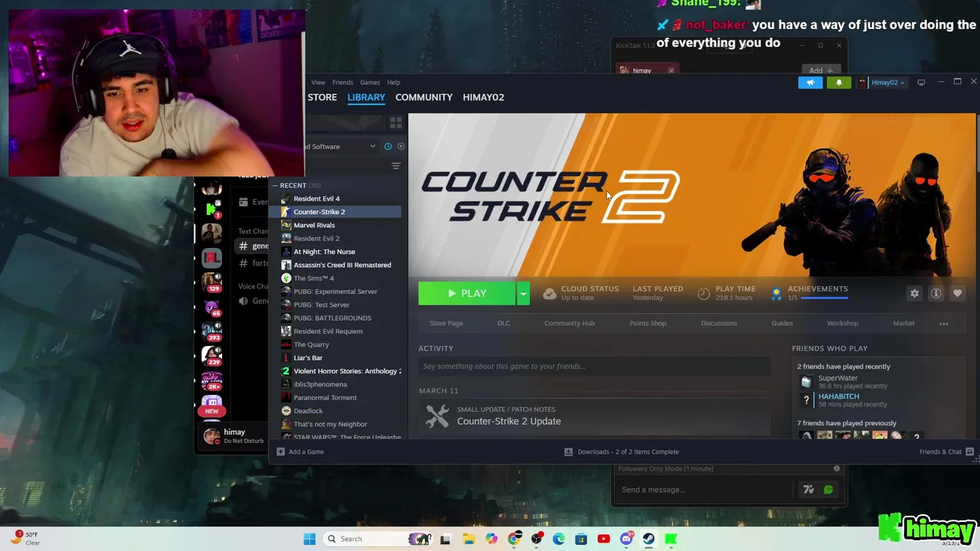Open the Discussions link
This screenshot has height=551, width=980.
click(719, 323)
